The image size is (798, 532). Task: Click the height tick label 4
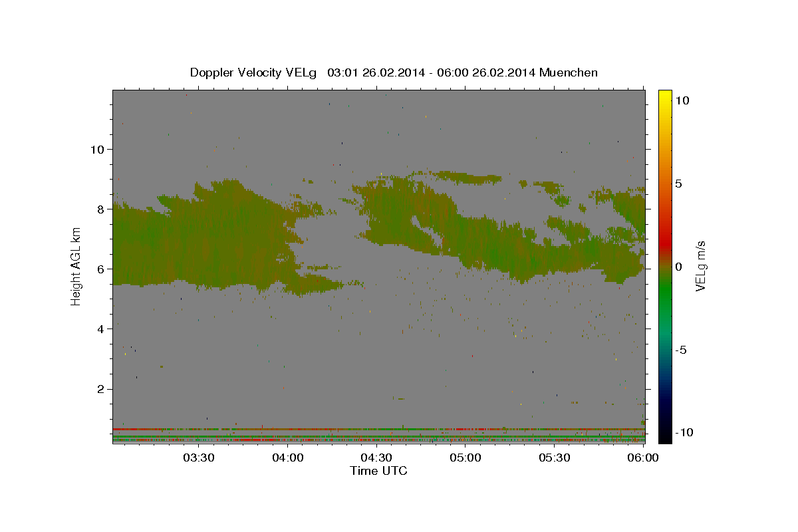click(101, 329)
